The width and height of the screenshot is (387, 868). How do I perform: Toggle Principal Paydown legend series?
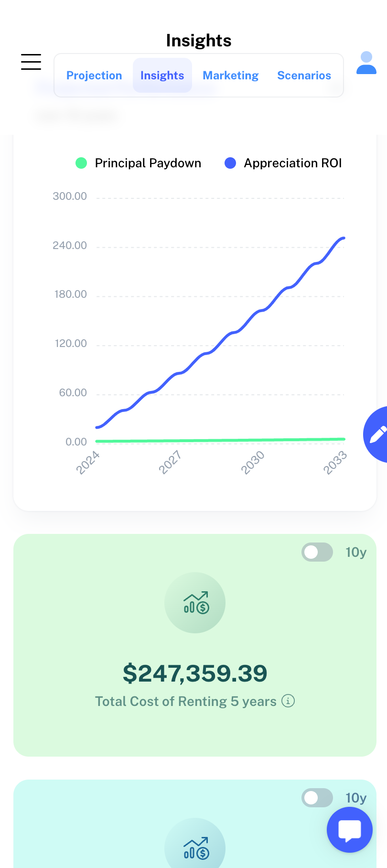tap(139, 163)
